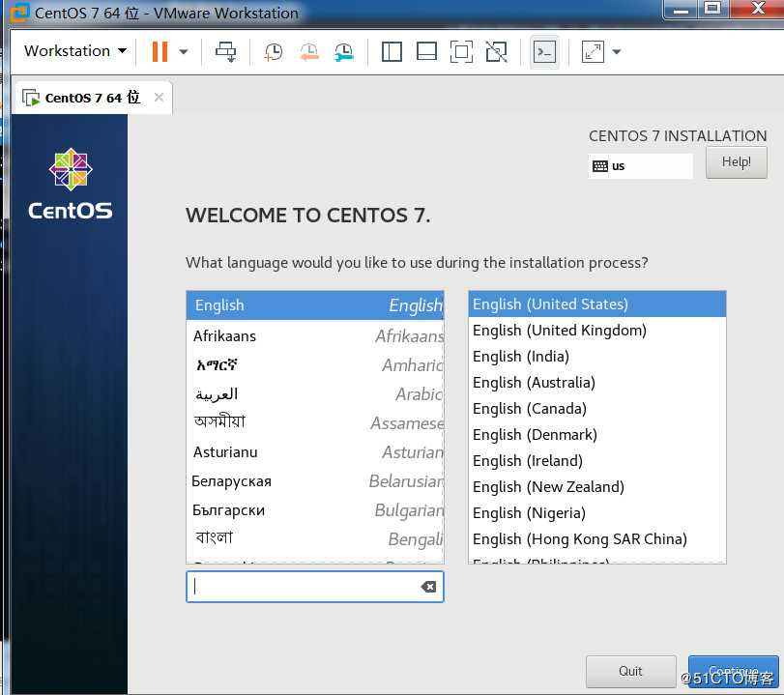Click the Quit button
This screenshot has width=784, height=695.
630,671
